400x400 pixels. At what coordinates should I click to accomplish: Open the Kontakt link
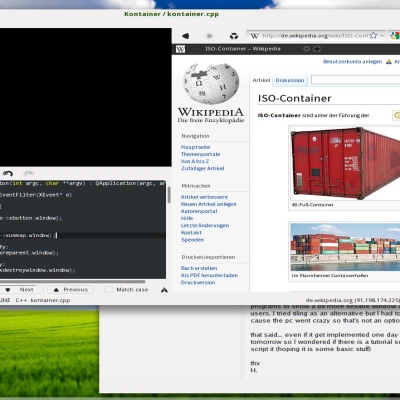191,233
